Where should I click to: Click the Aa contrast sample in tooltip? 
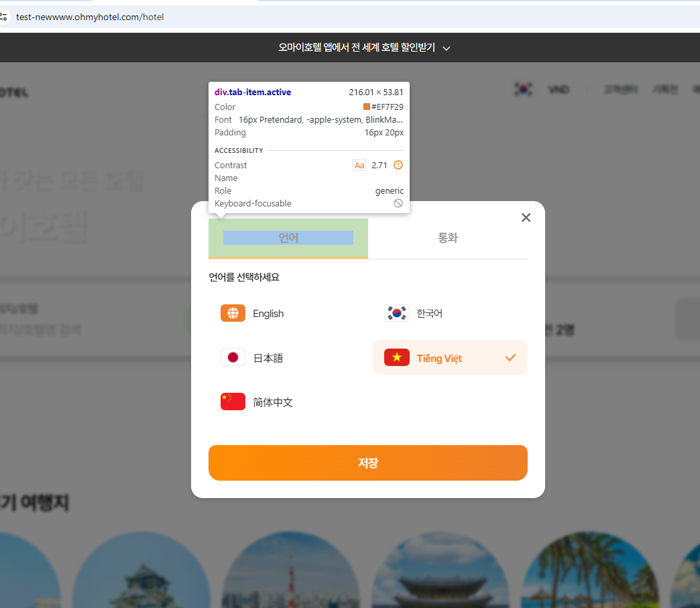[x=359, y=165]
